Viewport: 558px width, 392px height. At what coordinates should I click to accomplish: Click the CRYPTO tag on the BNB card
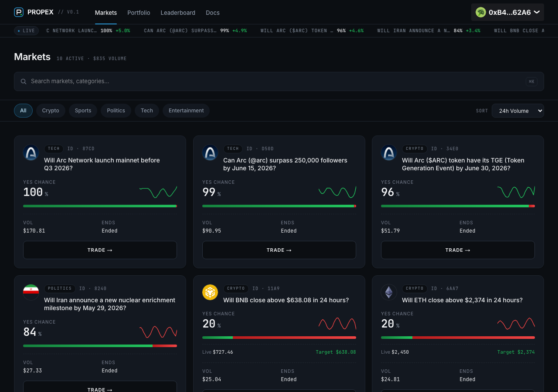(236, 288)
